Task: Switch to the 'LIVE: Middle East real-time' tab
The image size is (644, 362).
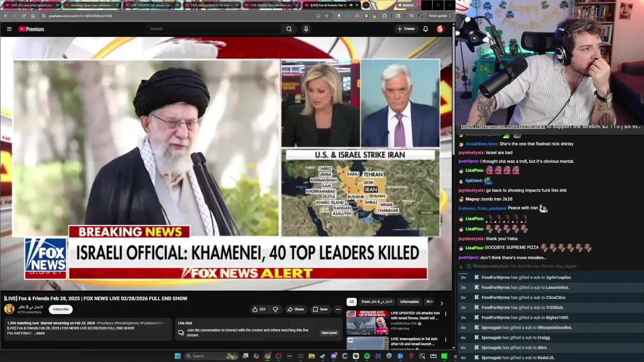Action: click(271, 5)
